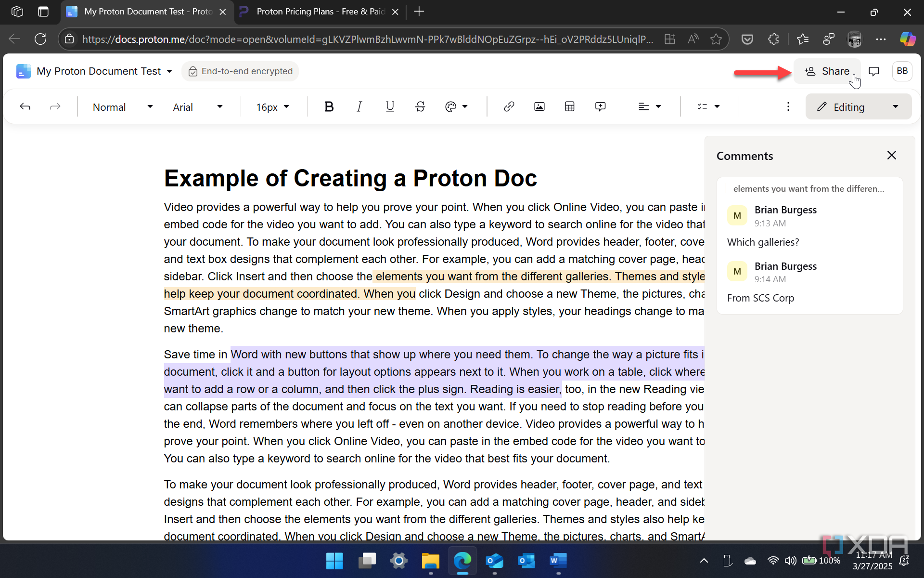Open a new browser tab
The height and width of the screenshot is (578, 924).
point(419,12)
